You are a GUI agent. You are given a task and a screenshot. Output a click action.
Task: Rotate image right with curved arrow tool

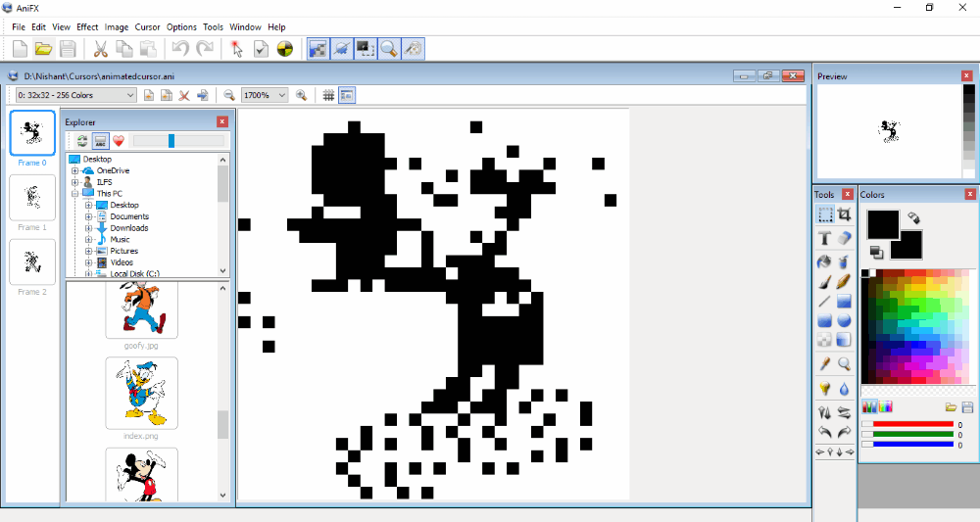(x=844, y=432)
